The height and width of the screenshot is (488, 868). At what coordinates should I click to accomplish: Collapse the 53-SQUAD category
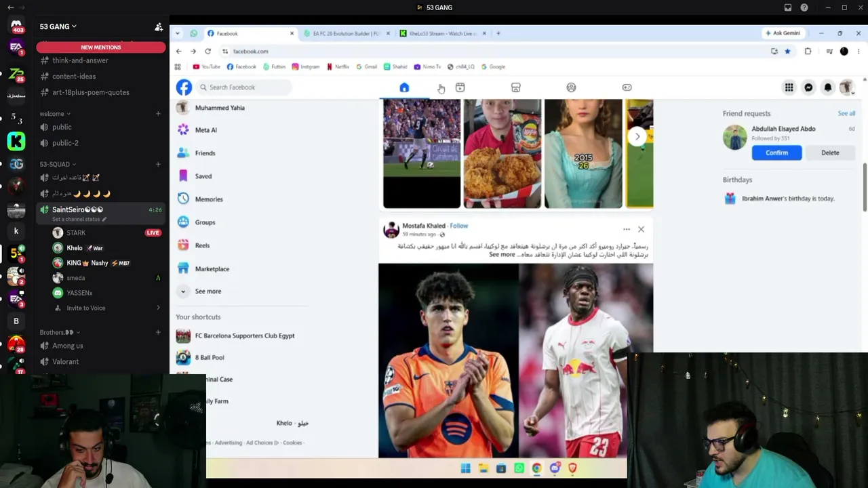(58, 164)
